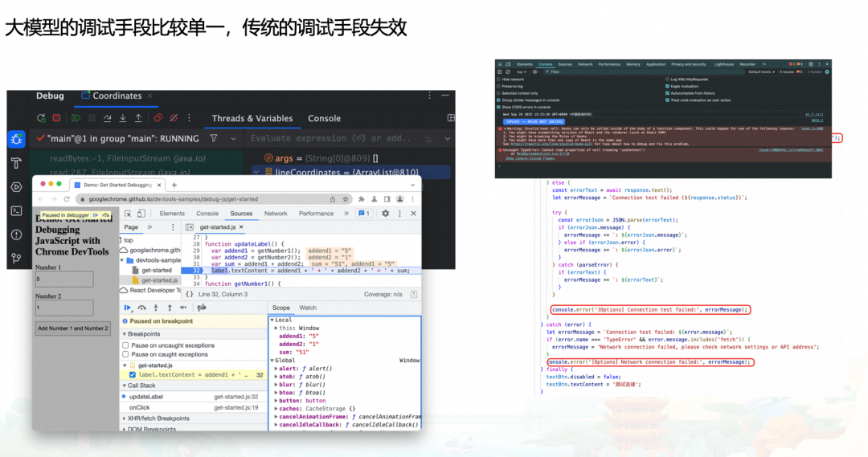The height and width of the screenshot is (457, 868).
Task: Open the Elements tab in Chrome DevTools
Action: pos(172,214)
